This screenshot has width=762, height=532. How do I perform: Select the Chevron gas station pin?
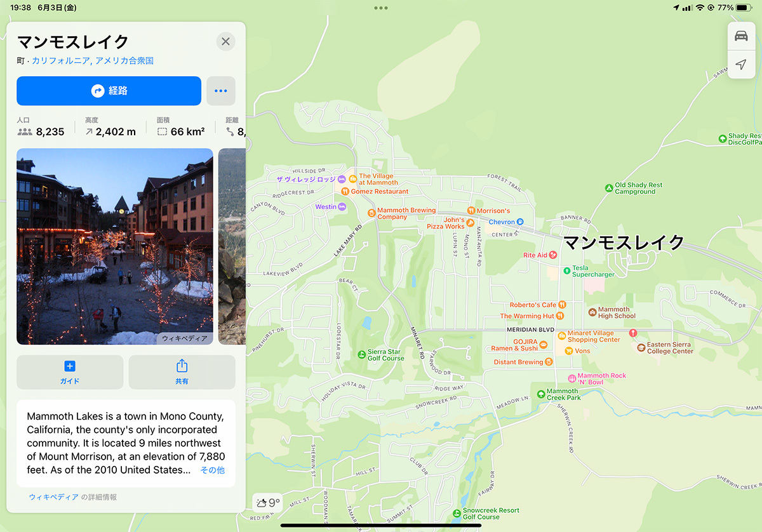[x=520, y=222]
